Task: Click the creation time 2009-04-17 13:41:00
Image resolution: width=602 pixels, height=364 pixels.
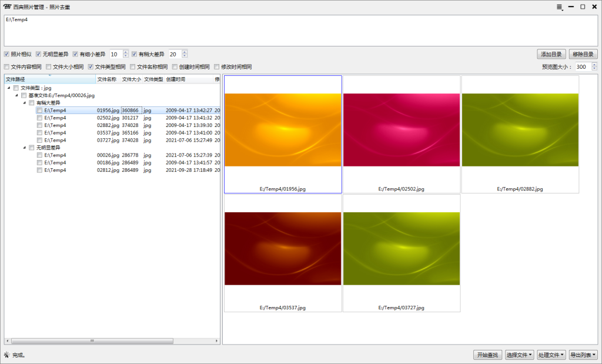Action: point(189,133)
